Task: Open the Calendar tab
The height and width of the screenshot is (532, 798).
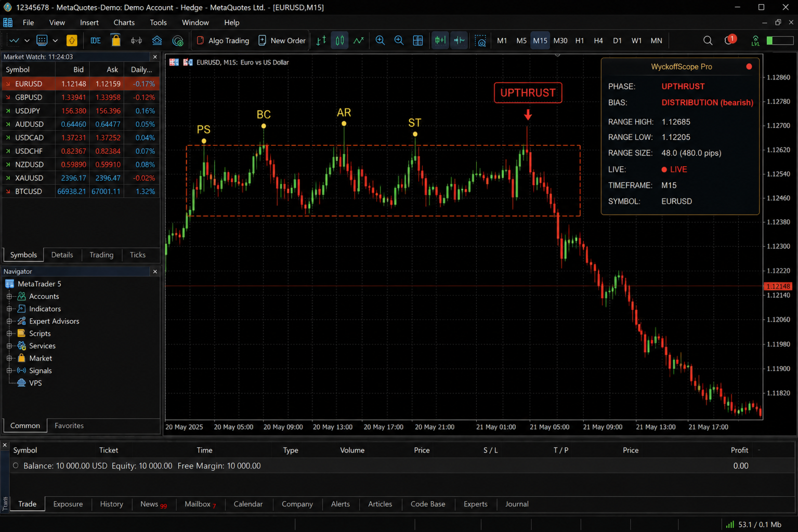Action: pyautogui.click(x=248, y=504)
